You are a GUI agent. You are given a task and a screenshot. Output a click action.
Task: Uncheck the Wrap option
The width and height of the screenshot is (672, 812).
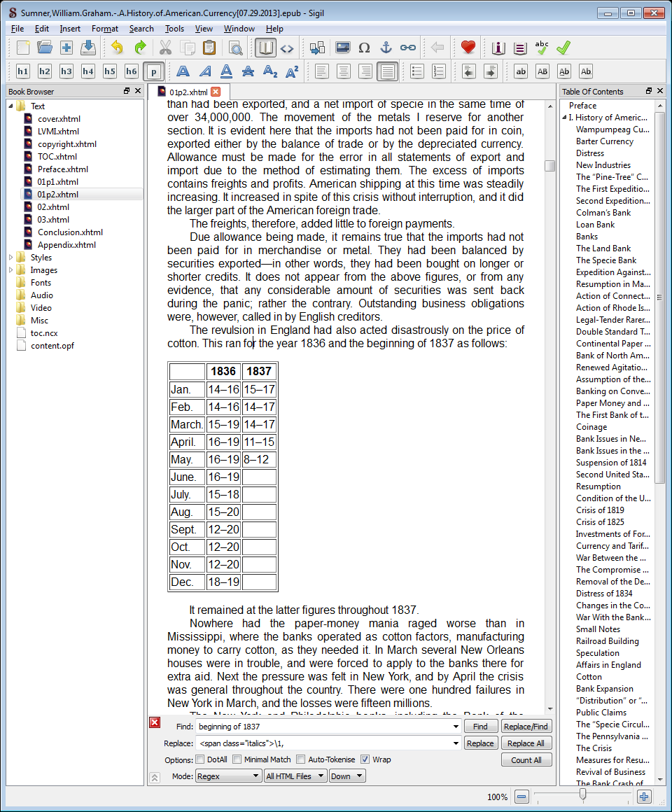pyautogui.click(x=365, y=759)
